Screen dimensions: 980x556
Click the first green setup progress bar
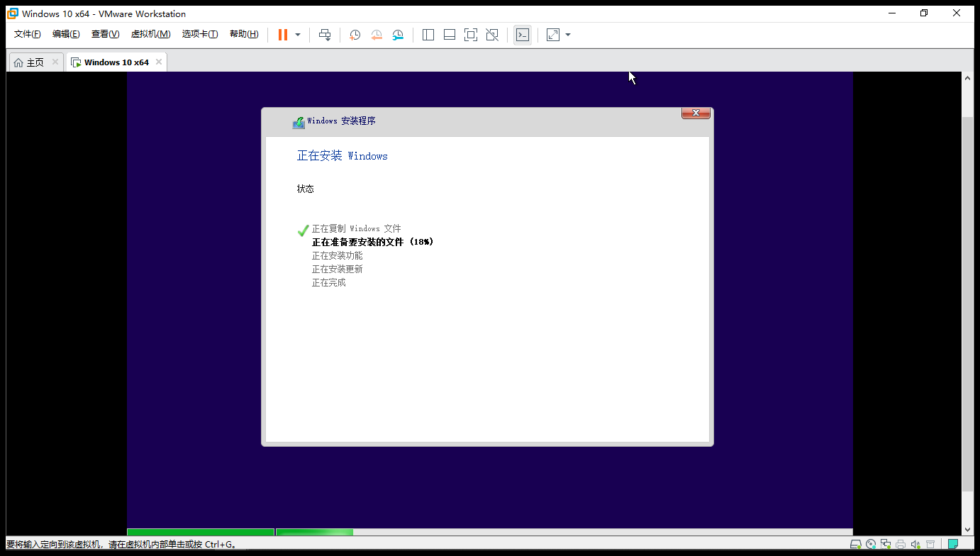pyautogui.click(x=201, y=532)
